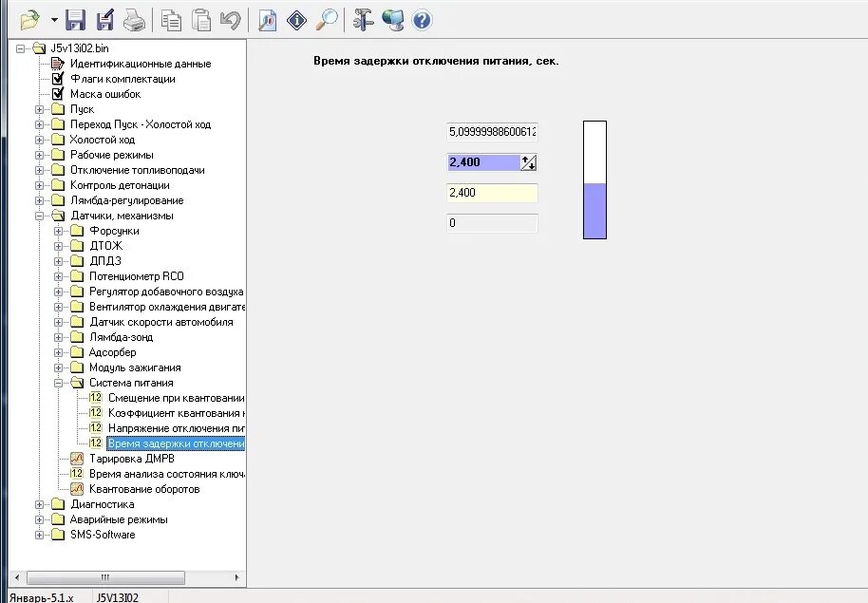Click the editable 2,400 value field
Screen dimensions: 868x603
point(483,162)
